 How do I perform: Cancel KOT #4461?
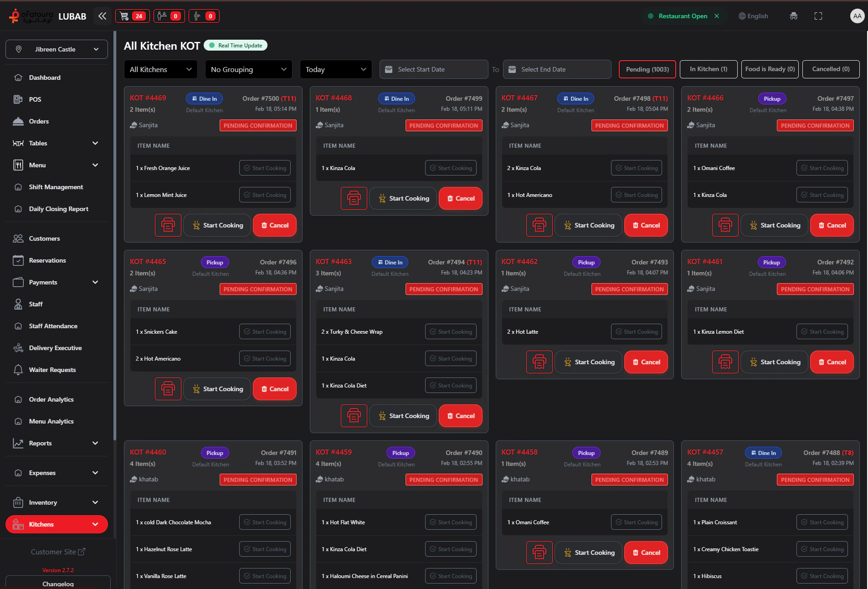coord(832,362)
